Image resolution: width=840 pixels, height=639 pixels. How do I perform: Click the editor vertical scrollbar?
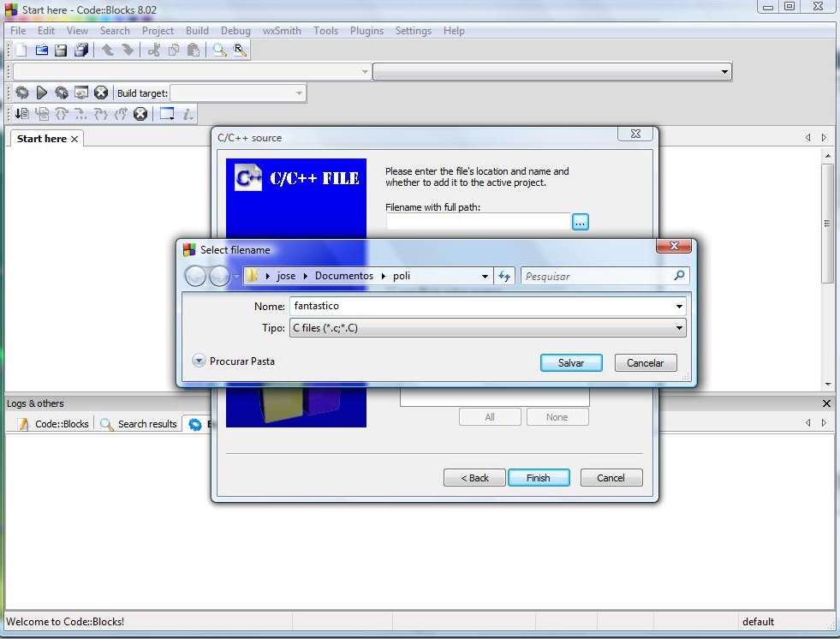pyautogui.click(x=828, y=224)
